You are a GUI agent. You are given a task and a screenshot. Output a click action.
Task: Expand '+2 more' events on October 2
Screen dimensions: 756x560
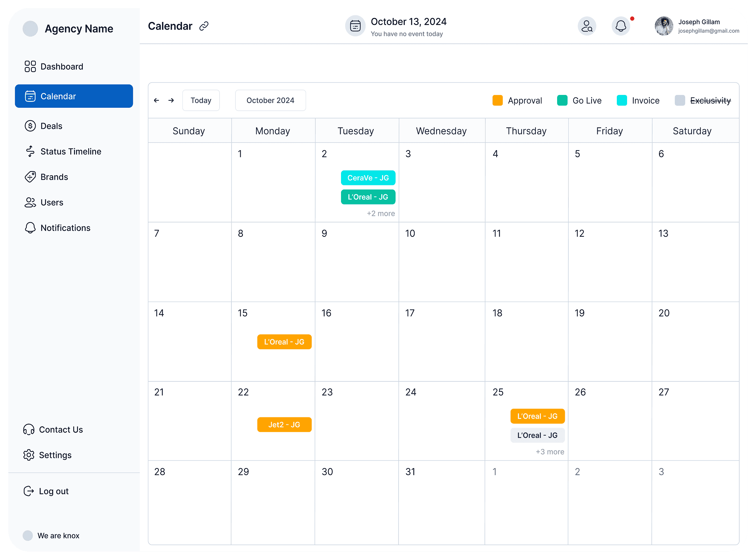381,213
